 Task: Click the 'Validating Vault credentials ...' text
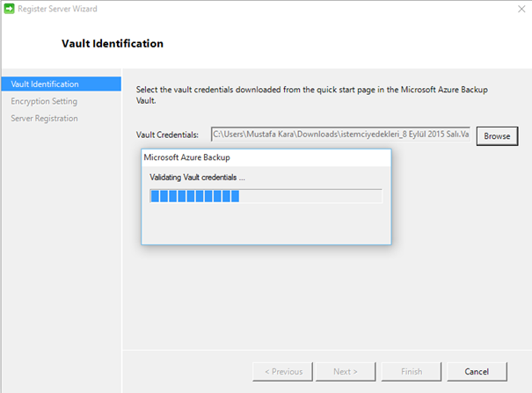198,178
